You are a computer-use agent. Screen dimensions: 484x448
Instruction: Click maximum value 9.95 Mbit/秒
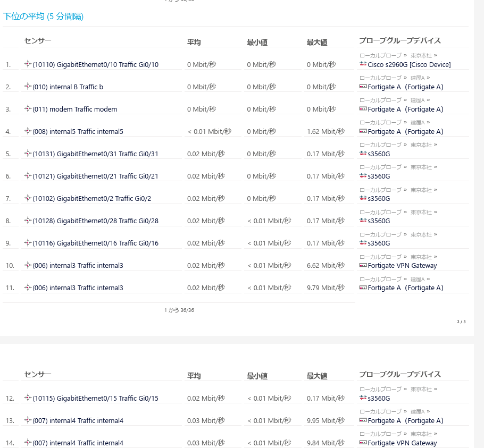(326, 420)
